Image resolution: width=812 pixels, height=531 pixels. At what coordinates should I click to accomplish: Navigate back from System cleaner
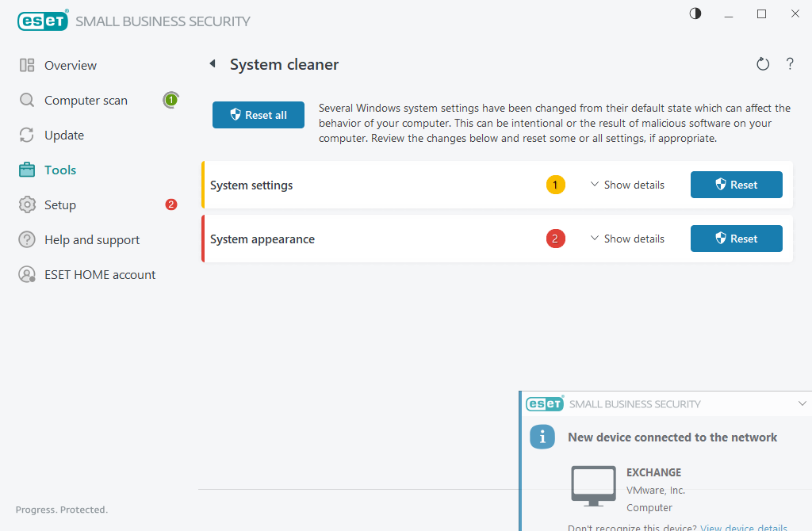tap(211, 63)
